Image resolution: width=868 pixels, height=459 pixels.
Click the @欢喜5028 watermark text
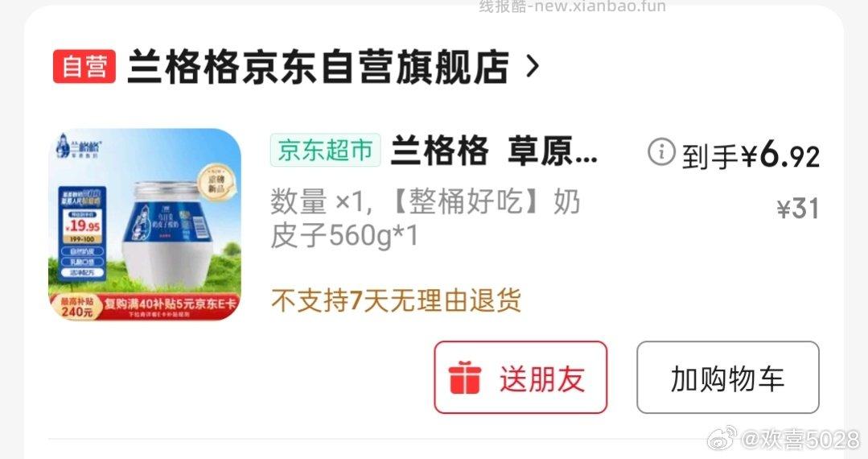point(800,440)
